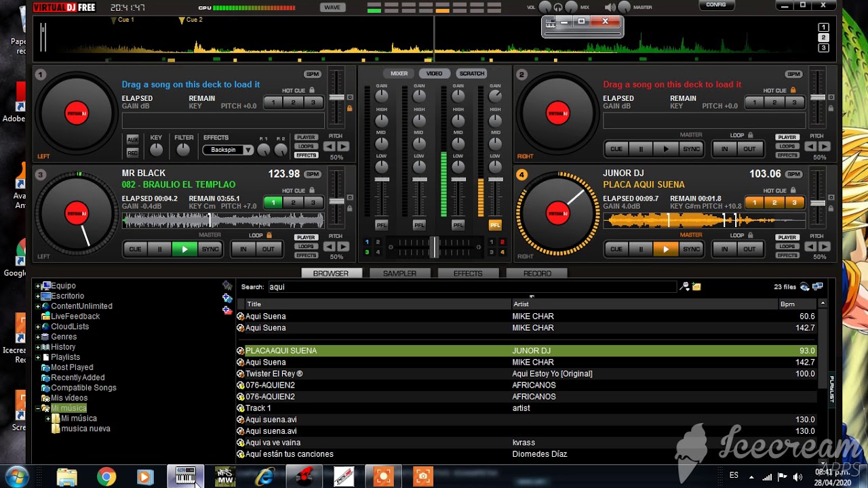This screenshot has height=488, width=868.
Task: Toggle the AUX input on deck 1
Action: pos(133,139)
